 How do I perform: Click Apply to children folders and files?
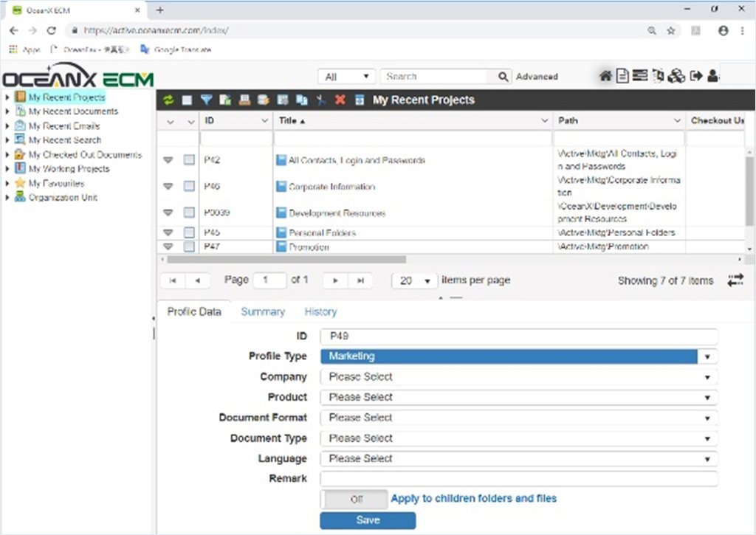tap(473, 498)
